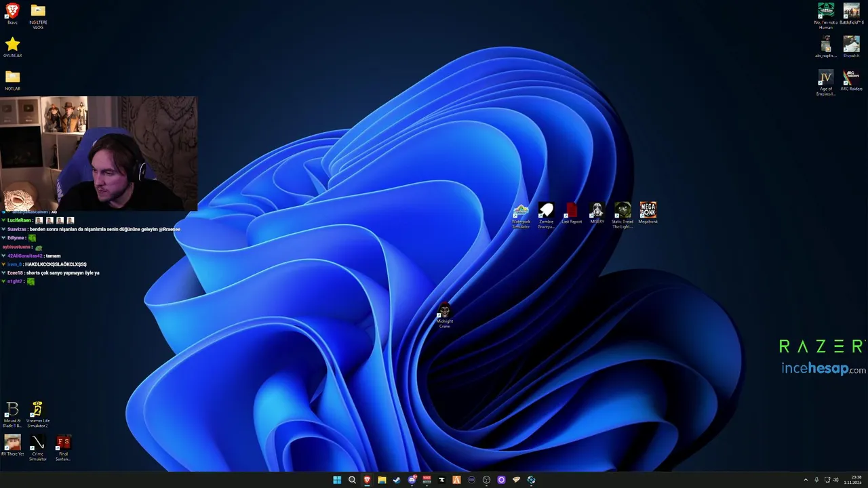Launch the Megabonk shortcut

(x=648, y=213)
